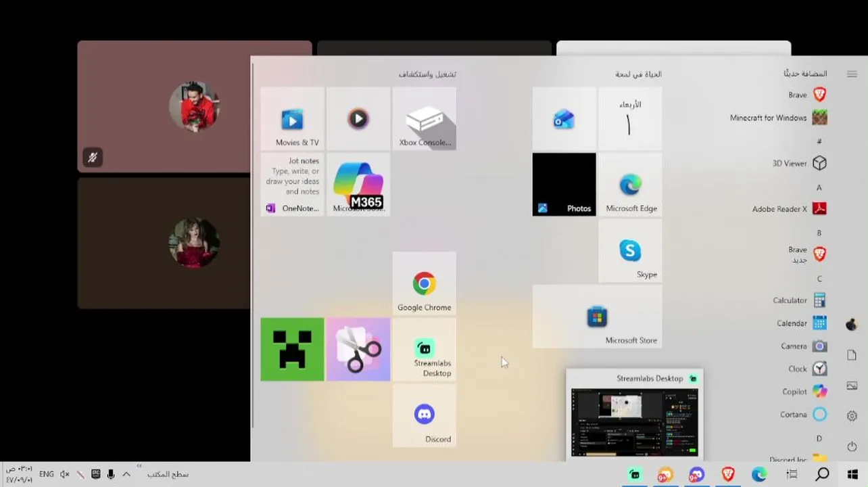
Task: Select the red-shirt participant avatar in call window
Action: coord(194,106)
